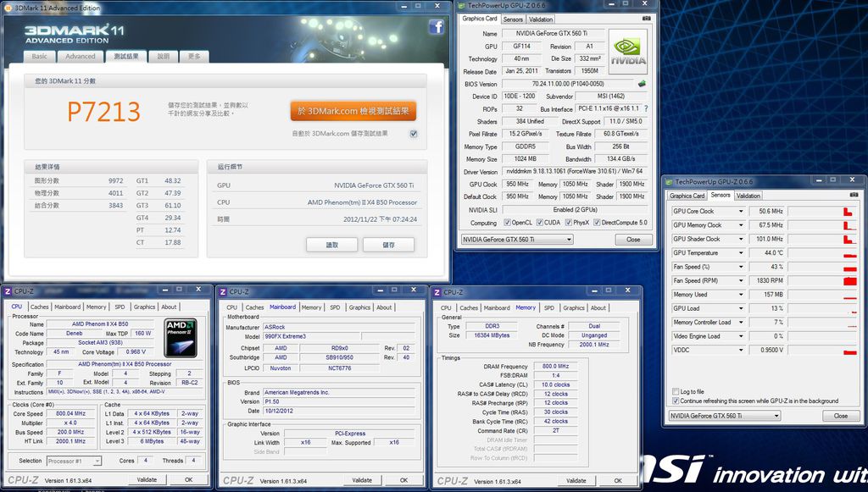Open the Sensors tab in GPU-Z Graphics Card window
The height and width of the screenshot is (492, 868).
[x=513, y=19]
